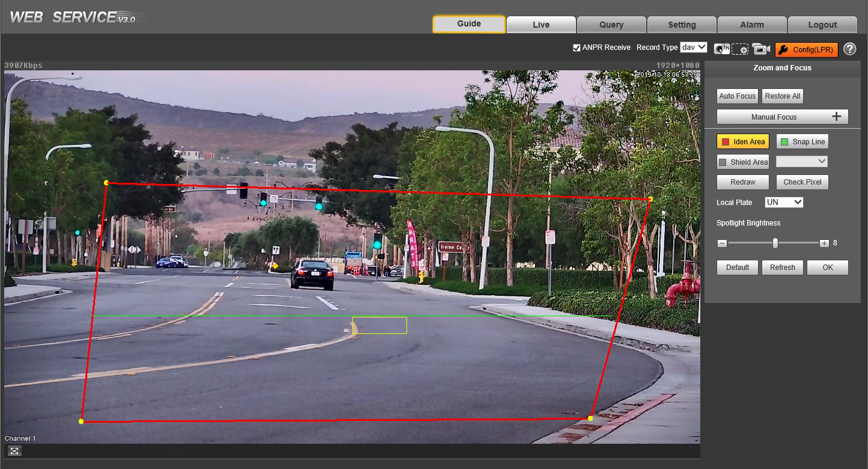Click the brightness value 8

pos(835,244)
